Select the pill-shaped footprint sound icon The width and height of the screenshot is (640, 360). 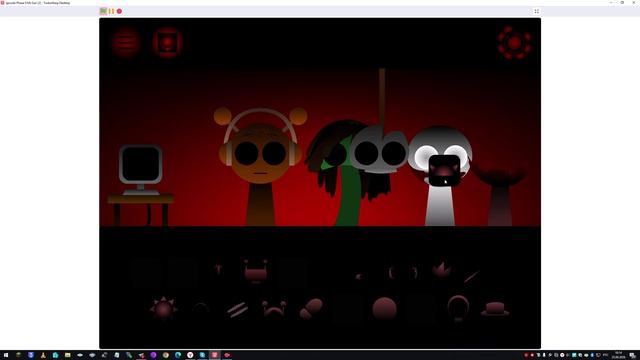coord(311,309)
